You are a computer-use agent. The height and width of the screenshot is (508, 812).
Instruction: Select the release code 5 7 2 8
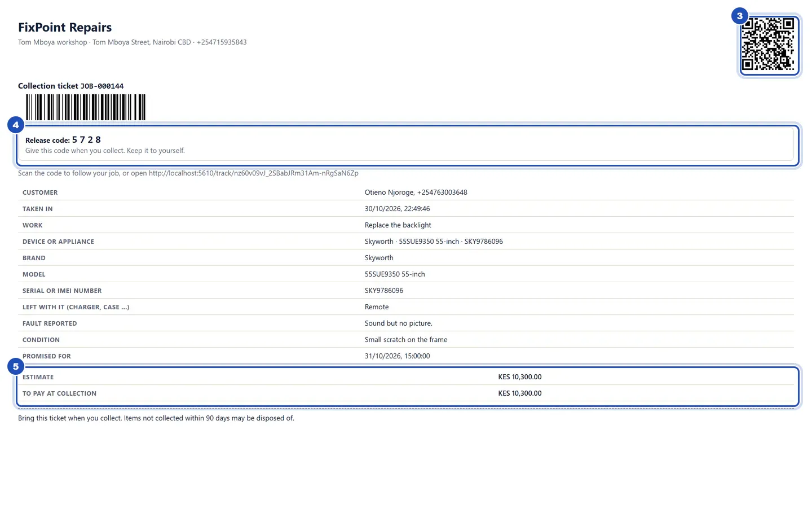pos(86,139)
